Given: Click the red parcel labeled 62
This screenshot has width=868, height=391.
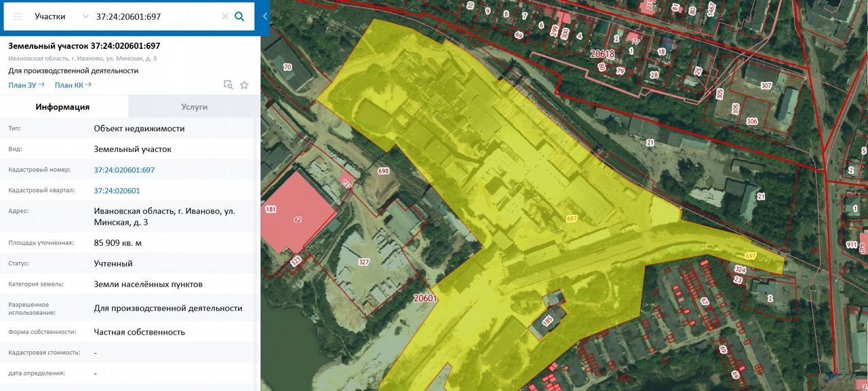Looking at the screenshot, I should tap(297, 219).
